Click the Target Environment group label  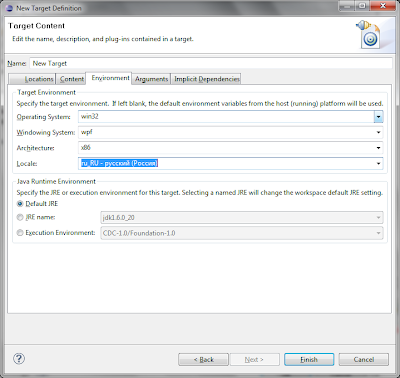click(46, 92)
